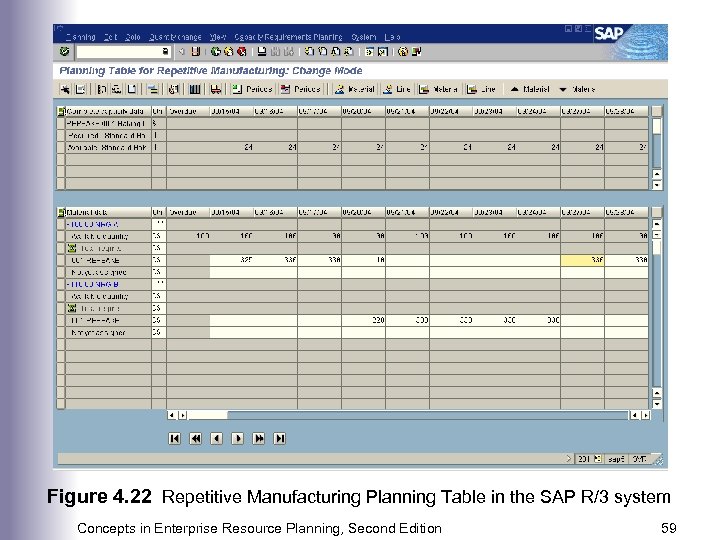Click the bar-columns icon in application toolbar
Image resolution: width=720 pixels, height=540 pixels.
coord(195,89)
